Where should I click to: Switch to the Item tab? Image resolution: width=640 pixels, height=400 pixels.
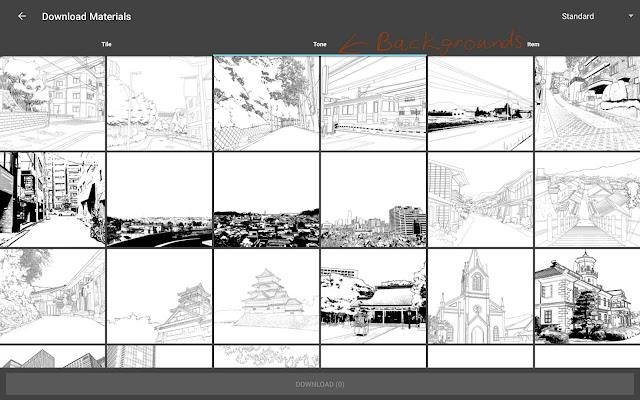click(533, 44)
